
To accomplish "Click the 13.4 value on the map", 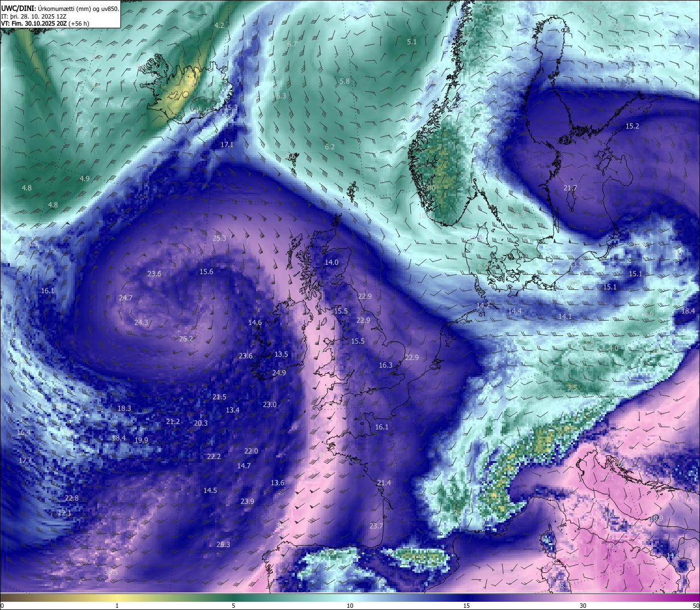I will (232, 410).
